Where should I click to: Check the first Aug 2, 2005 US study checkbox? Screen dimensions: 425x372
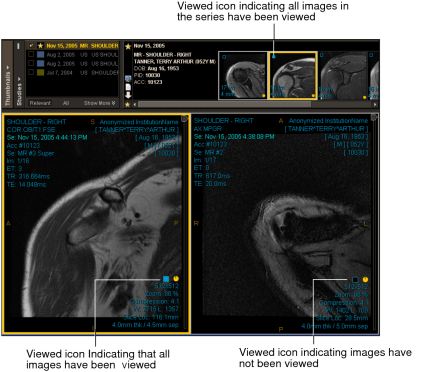pyautogui.click(x=31, y=54)
